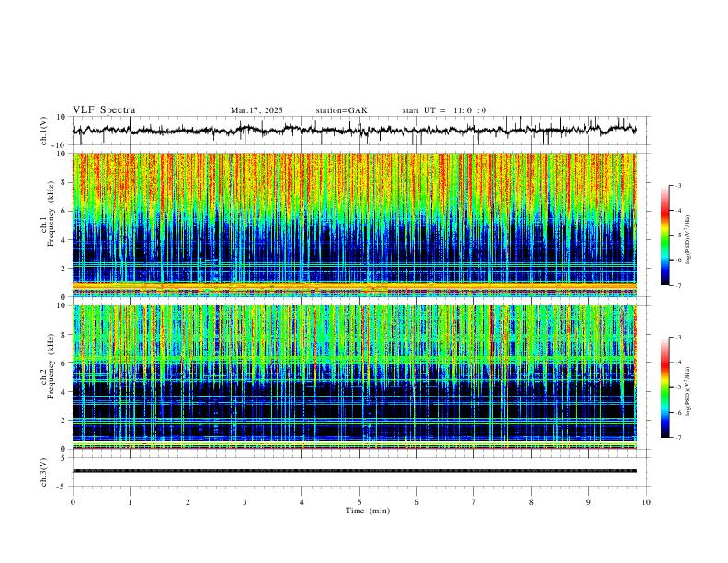The image size is (728, 563).
Task: Click '-5' on the ch.2 color bar
Action: pos(678,387)
